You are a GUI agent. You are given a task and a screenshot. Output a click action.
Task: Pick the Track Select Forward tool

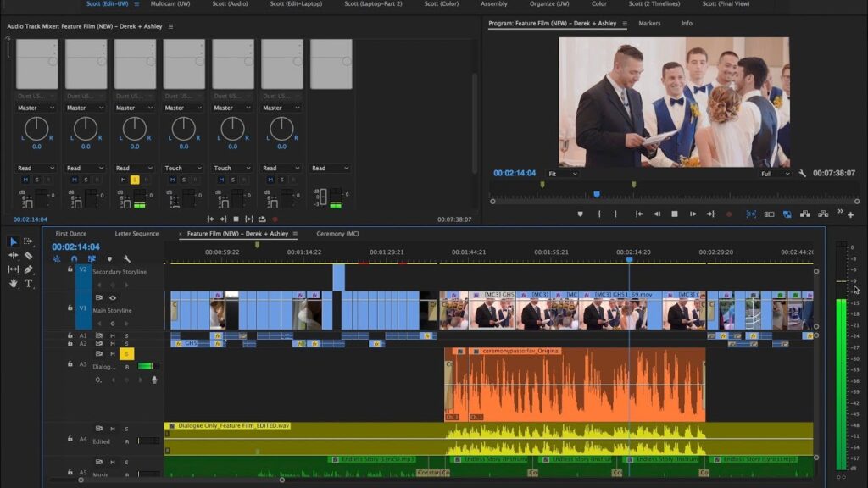click(28, 241)
